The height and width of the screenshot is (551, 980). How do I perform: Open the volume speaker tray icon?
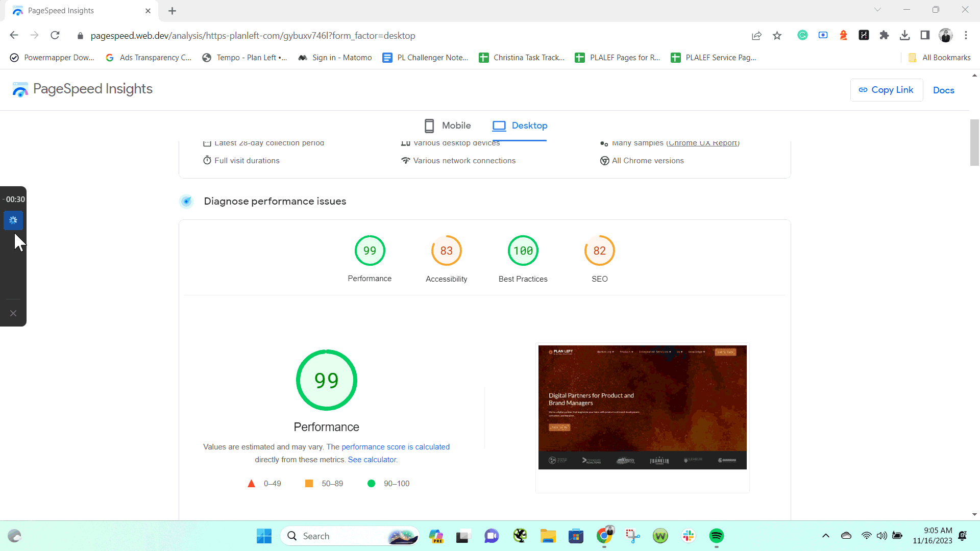881,536
